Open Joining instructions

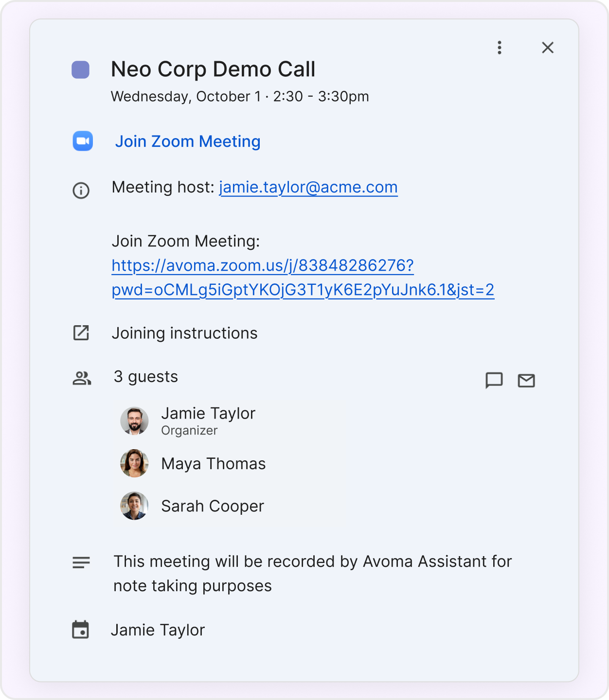click(184, 333)
